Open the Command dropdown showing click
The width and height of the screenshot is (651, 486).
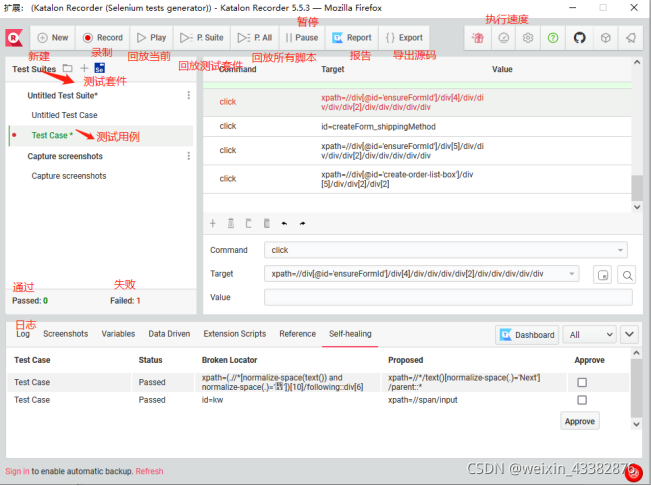445,250
